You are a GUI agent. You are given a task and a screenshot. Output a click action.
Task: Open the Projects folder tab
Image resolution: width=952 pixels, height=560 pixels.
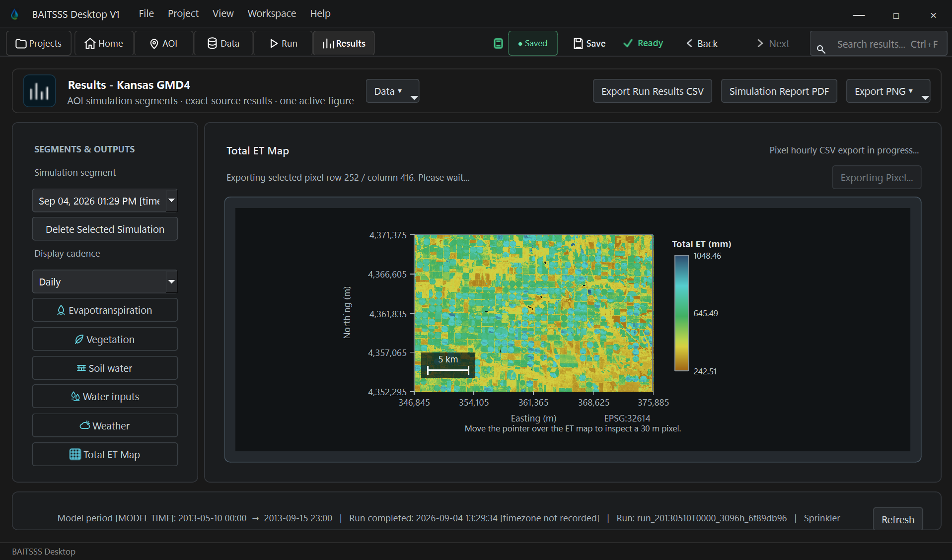pos(39,43)
